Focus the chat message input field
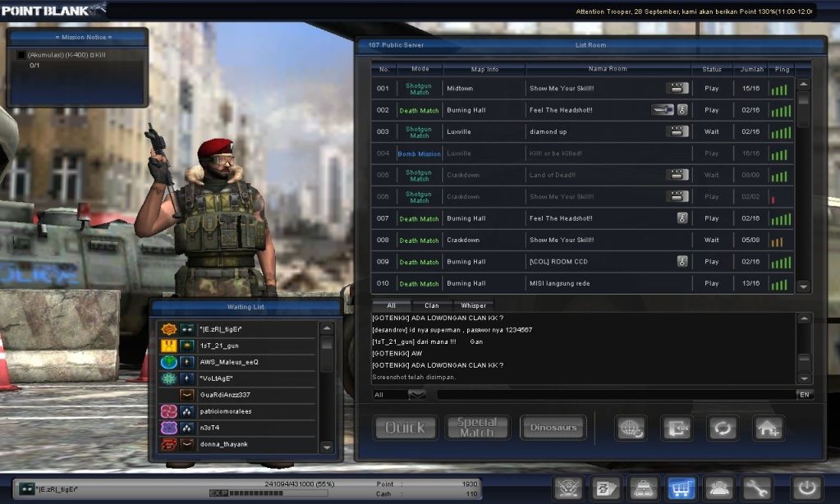Image resolution: width=840 pixels, height=504 pixels. tap(616, 395)
